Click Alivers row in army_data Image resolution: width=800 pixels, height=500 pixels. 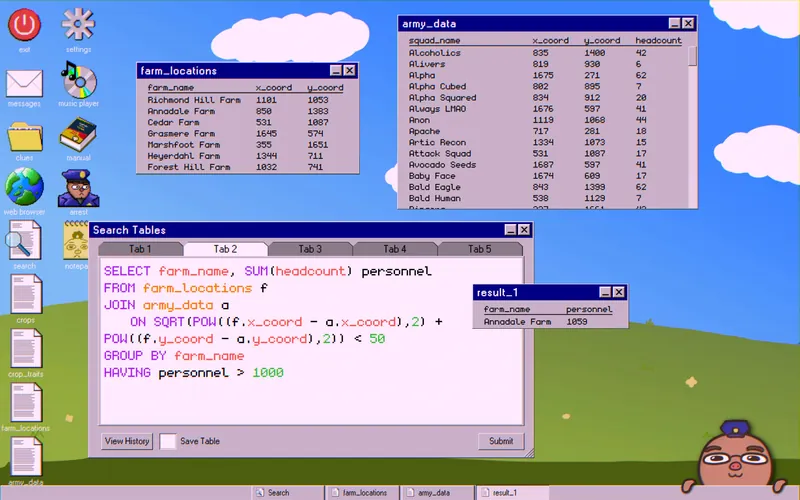pos(545,64)
